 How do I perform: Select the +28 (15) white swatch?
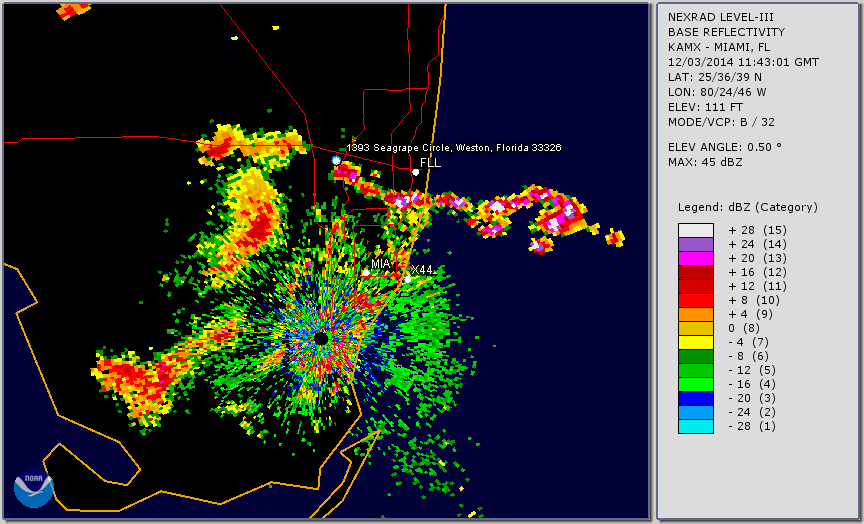pos(696,230)
